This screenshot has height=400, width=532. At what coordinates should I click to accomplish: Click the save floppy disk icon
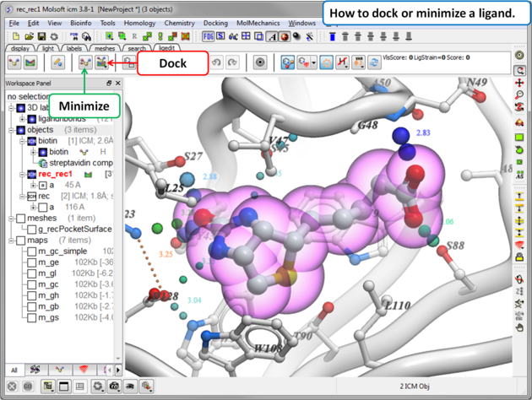(41, 36)
